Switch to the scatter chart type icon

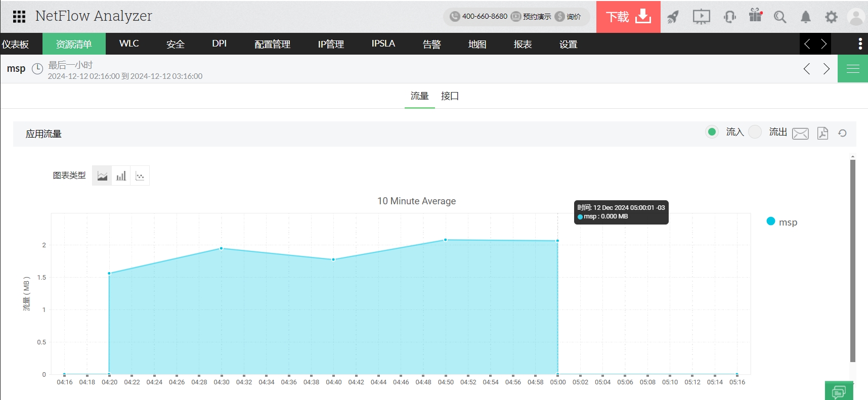click(140, 176)
